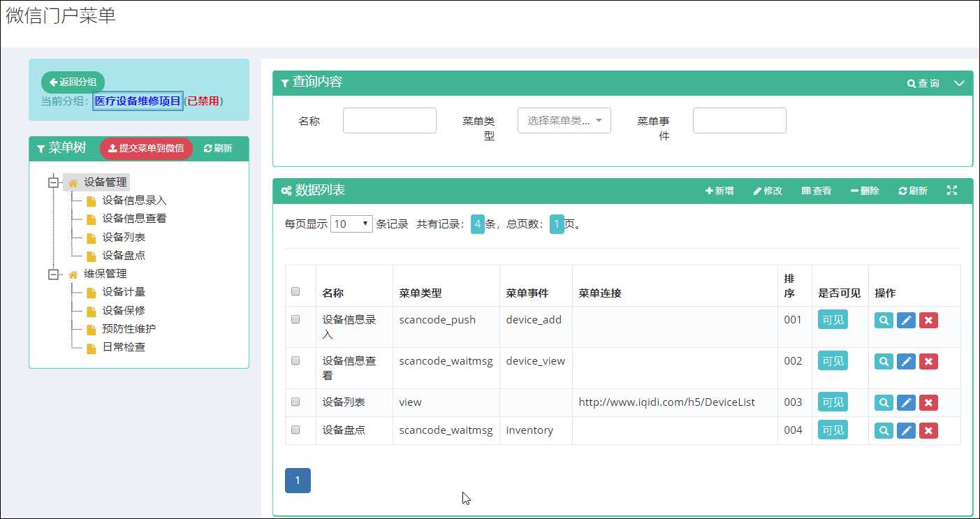
Task: Click the 设备管理 home folder icon
Action: pyautogui.click(x=73, y=183)
